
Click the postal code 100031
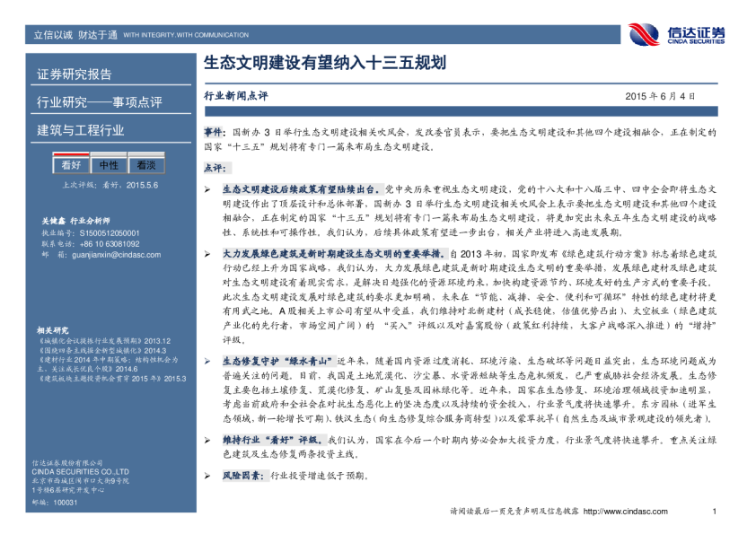[x=65, y=503]
